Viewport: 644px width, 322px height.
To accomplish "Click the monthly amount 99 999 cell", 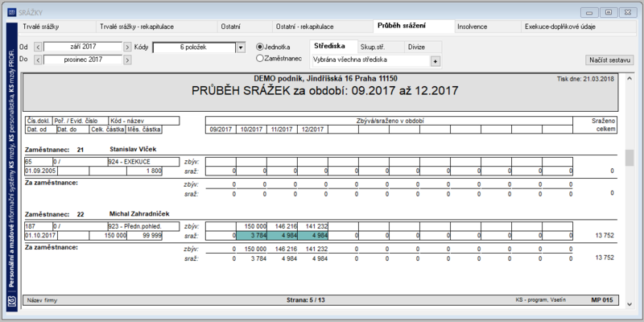I will tap(144, 236).
